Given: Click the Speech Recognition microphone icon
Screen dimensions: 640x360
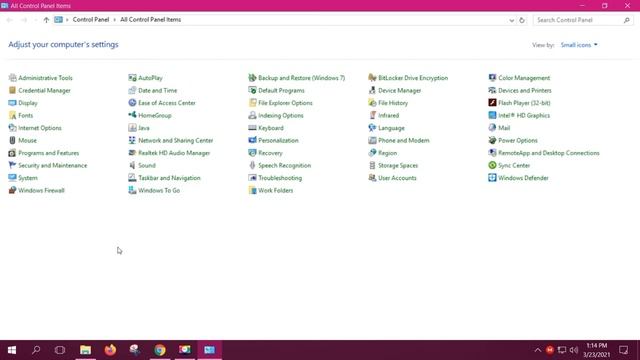Looking at the screenshot, I should pos(252,165).
